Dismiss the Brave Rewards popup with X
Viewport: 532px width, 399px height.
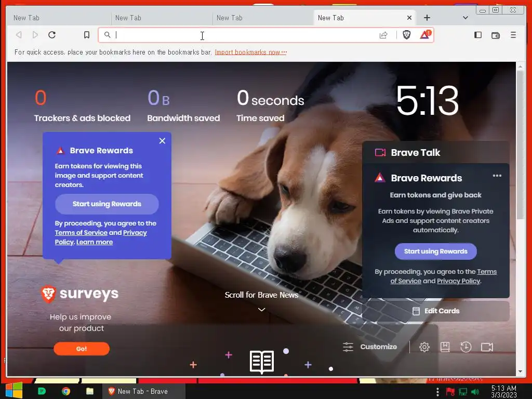point(162,141)
